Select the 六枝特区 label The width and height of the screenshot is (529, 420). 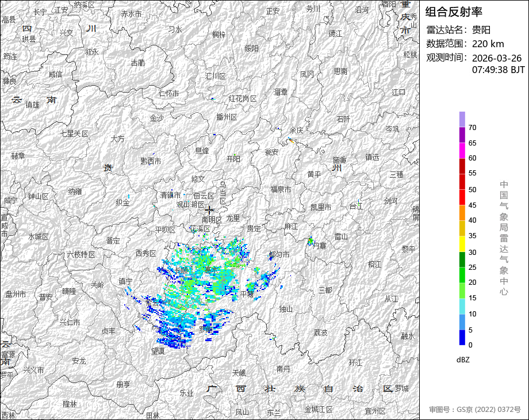pyautogui.click(x=81, y=254)
